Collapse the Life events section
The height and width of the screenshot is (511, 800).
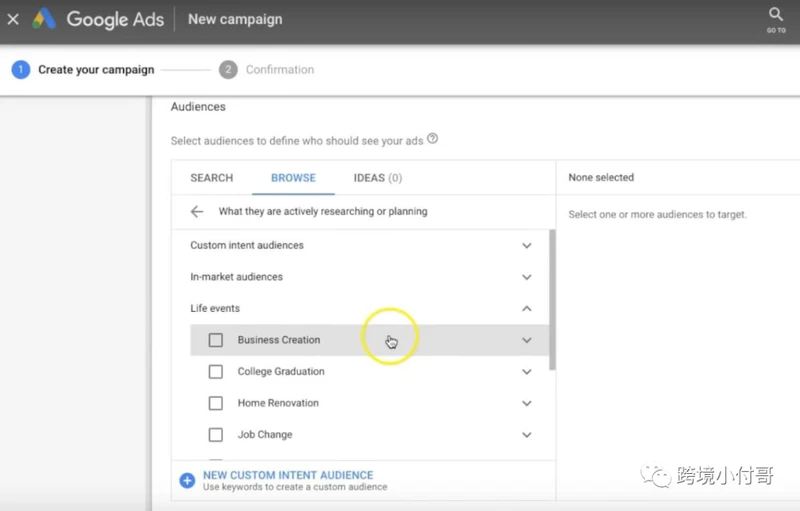pyautogui.click(x=527, y=309)
